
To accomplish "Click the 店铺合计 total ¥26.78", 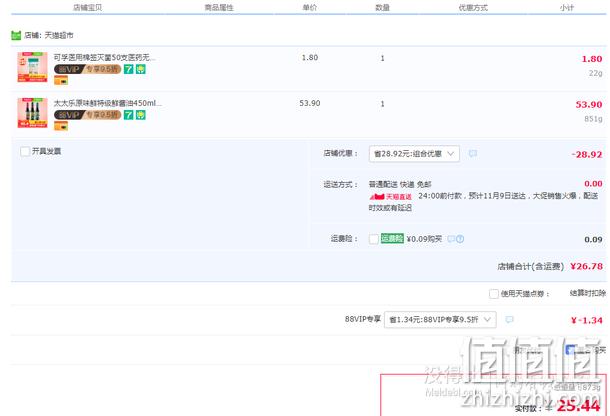I will [587, 266].
